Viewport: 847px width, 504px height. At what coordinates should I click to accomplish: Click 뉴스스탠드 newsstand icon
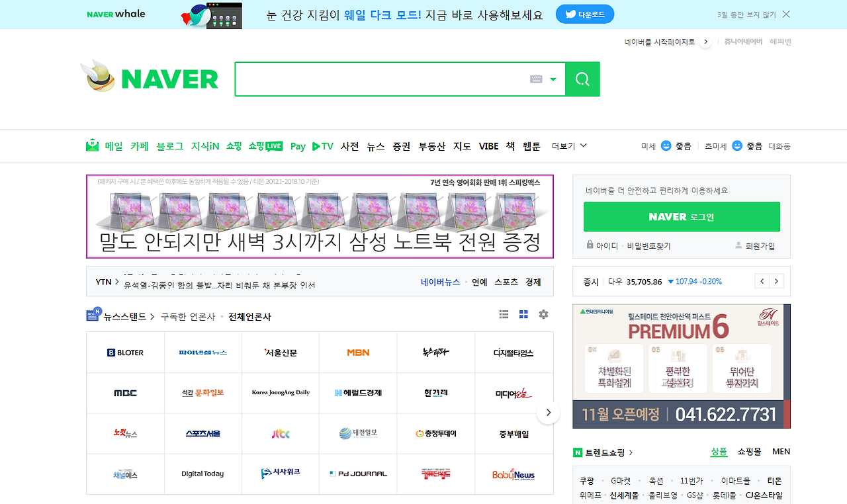pyautogui.click(x=93, y=315)
